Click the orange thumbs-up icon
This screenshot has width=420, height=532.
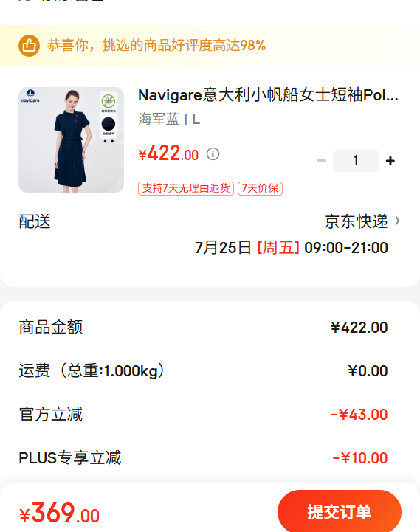[29, 46]
